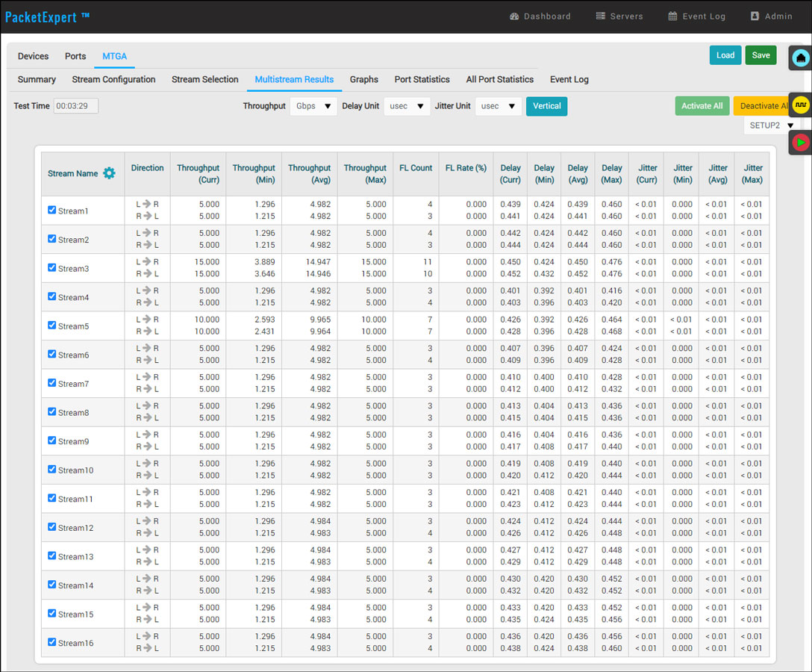Click the Stream4 row label
Screen dimensions: 812x672
click(73, 297)
